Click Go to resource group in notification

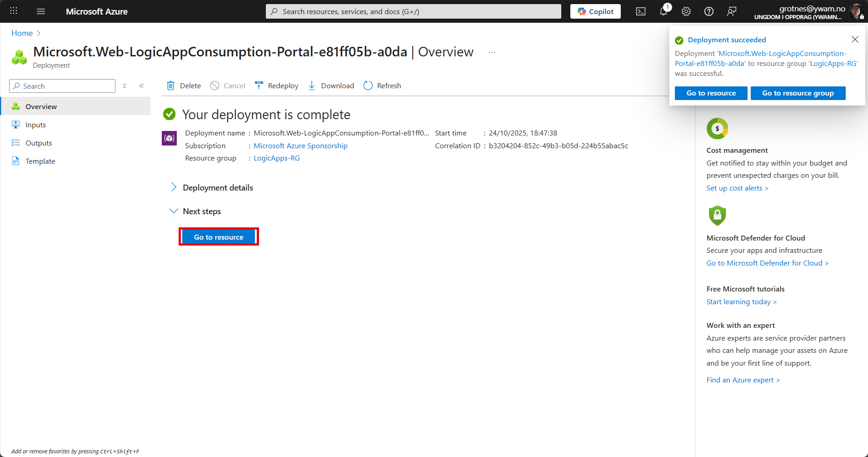pyautogui.click(x=798, y=93)
